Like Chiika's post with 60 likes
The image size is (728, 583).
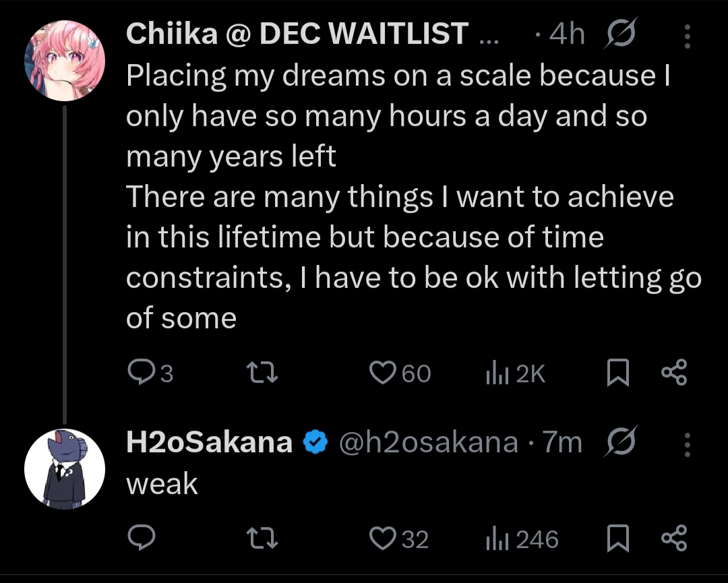(x=385, y=373)
